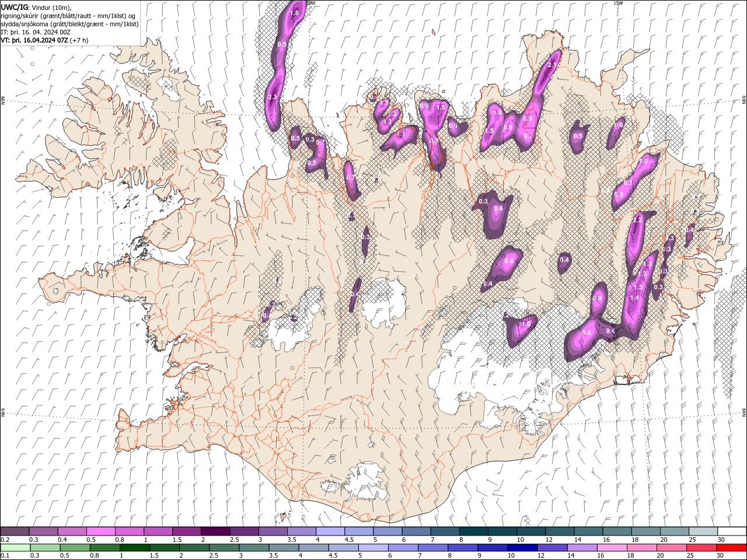The height and width of the screenshot is (560, 747).
Task: Click the 2.2 precipitation value on the map
Action: click(x=637, y=220)
